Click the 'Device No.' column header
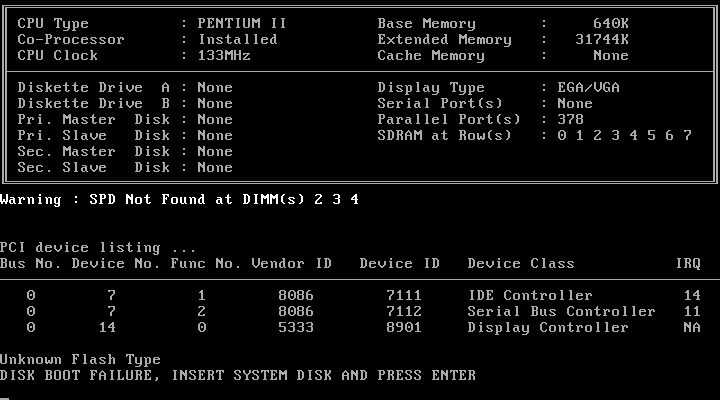720x400 pixels. tap(116, 264)
